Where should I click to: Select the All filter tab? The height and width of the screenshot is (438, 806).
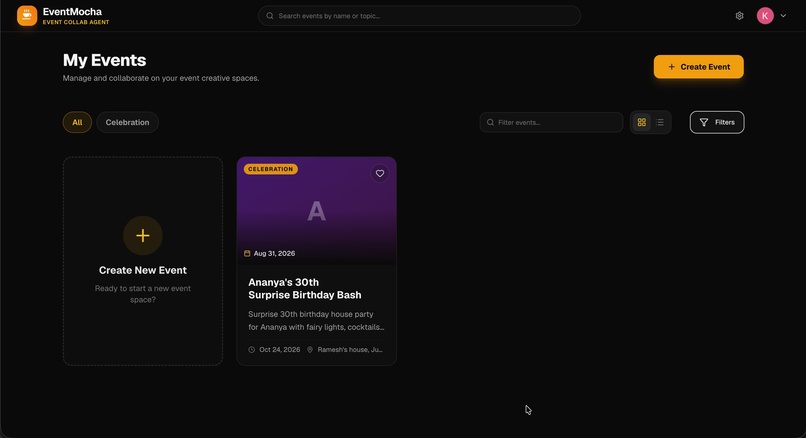click(77, 122)
